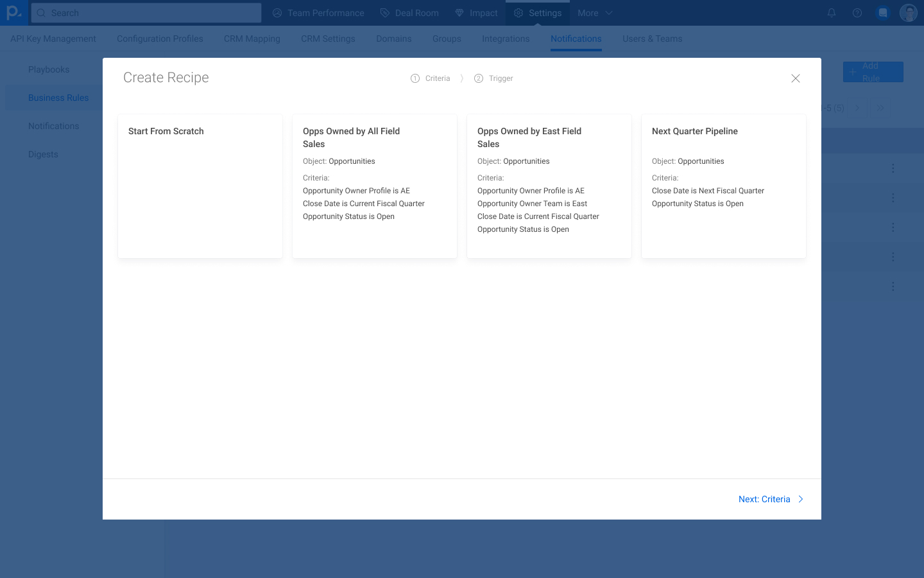Open first row's three-dot options menu

pyautogui.click(x=893, y=168)
